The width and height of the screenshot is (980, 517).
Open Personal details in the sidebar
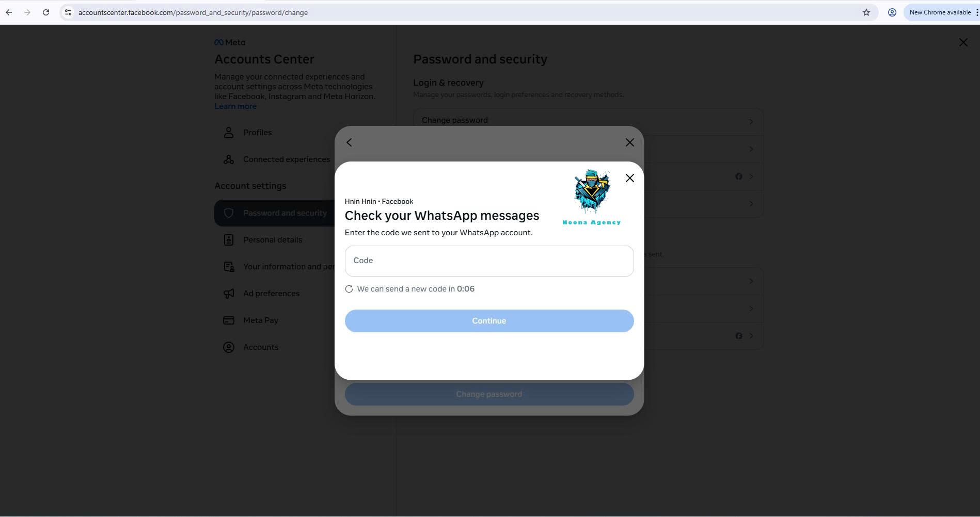pos(275,240)
